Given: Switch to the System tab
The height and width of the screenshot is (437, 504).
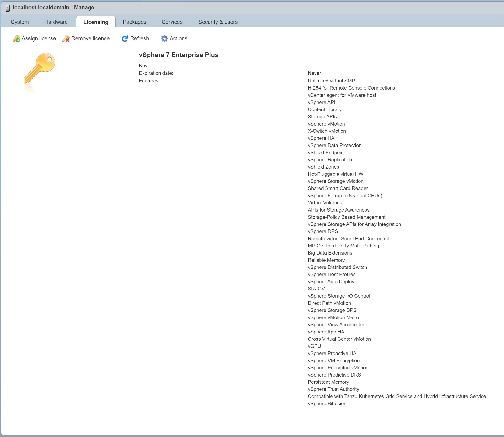Looking at the screenshot, I should point(20,22).
